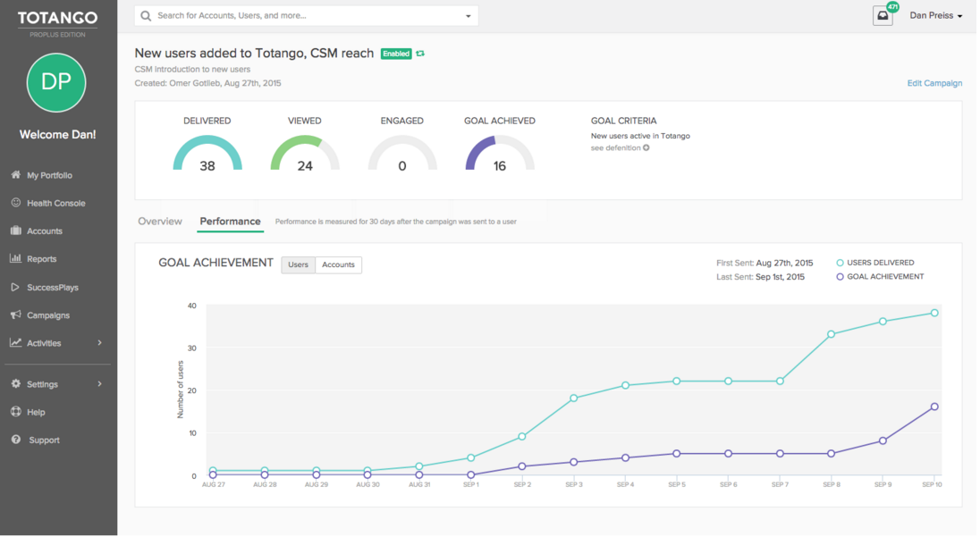Click the Sep 3 Users Delivered data point
This screenshot has width=980, height=537.
(x=574, y=398)
